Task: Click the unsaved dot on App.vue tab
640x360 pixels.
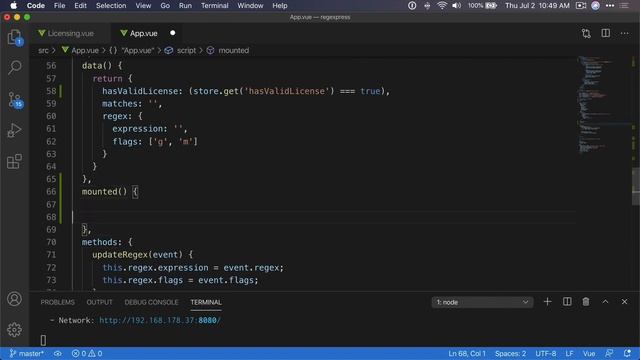Action: point(173,33)
